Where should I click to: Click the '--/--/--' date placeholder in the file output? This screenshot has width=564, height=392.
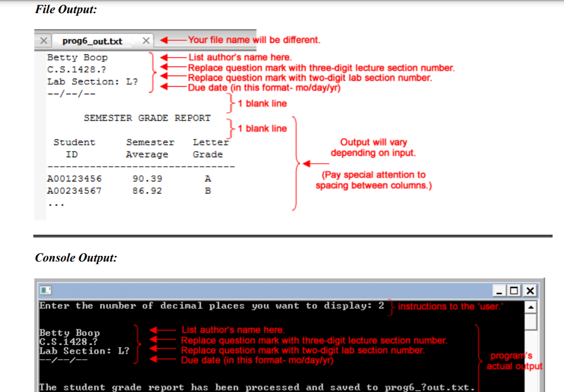pyautogui.click(x=72, y=94)
